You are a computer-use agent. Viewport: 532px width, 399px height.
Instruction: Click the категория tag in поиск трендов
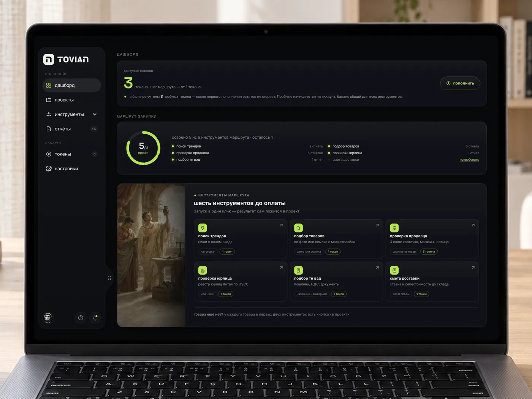208,252
